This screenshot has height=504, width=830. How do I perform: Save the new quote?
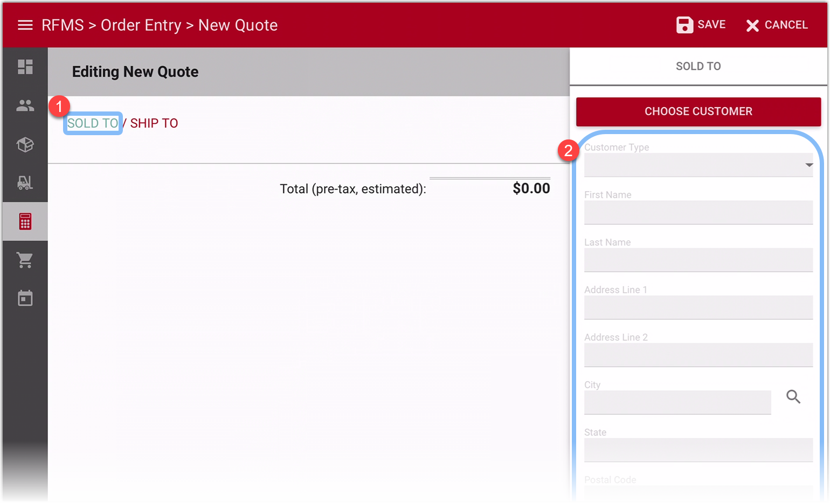701,25
